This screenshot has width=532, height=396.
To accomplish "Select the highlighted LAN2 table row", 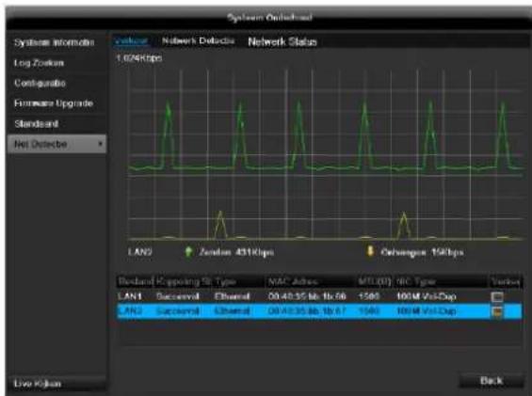I will coord(319,311).
